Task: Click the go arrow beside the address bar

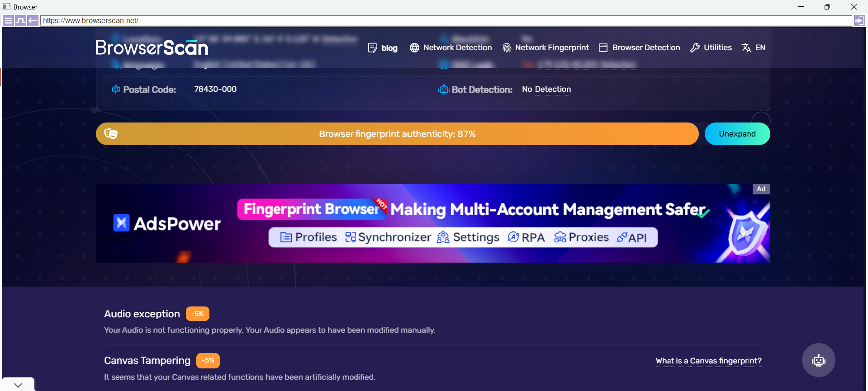Action: [x=859, y=21]
